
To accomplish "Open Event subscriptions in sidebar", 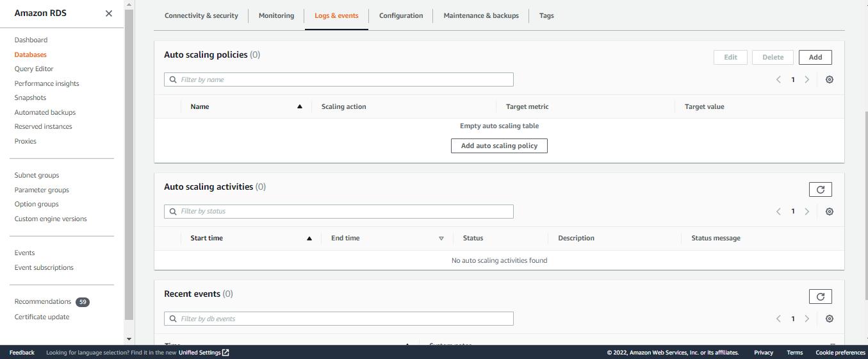I will click(x=44, y=267).
